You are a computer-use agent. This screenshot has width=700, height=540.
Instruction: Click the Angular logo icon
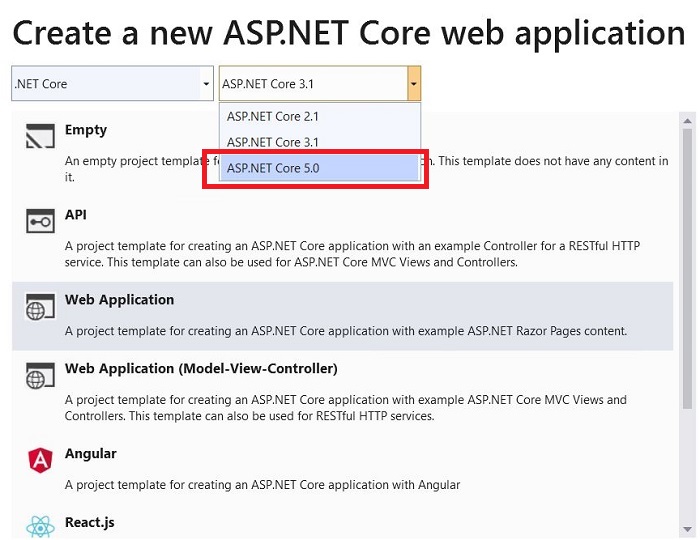40,460
